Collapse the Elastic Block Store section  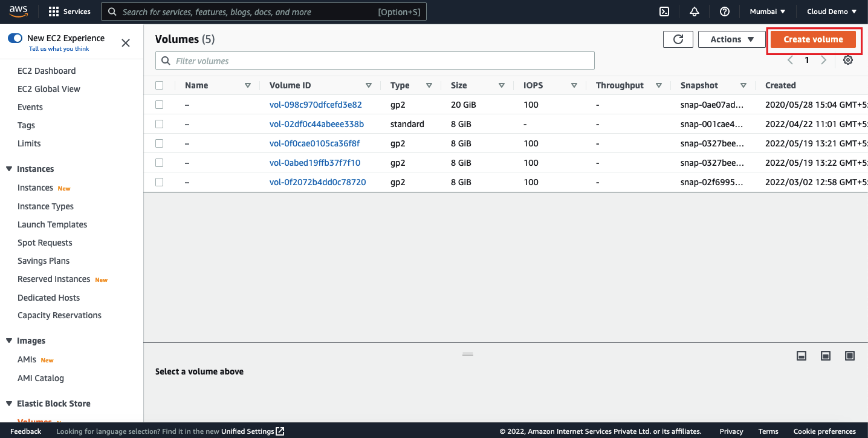tap(9, 404)
